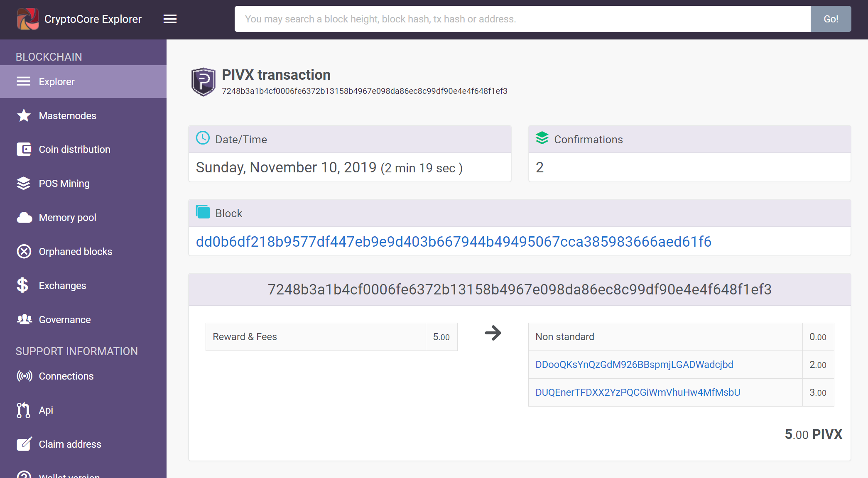Click the 2.00 output amount

[x=818, y=365]
